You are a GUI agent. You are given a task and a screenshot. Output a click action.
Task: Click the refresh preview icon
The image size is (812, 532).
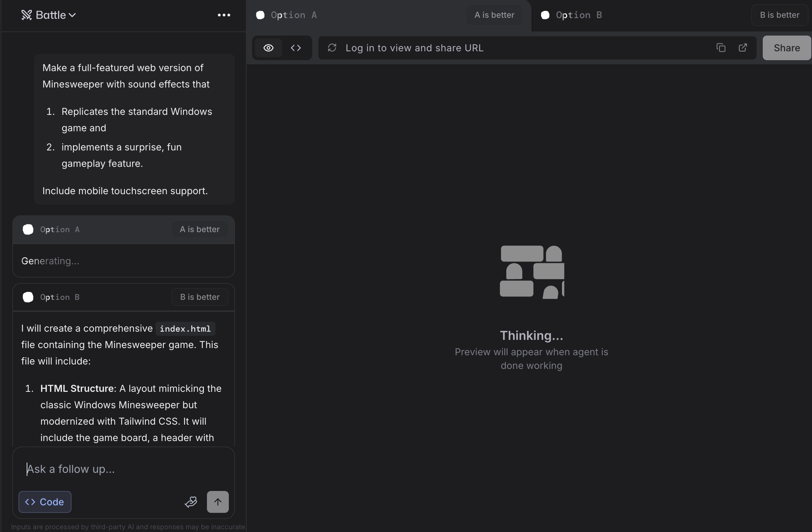[332, 48]
